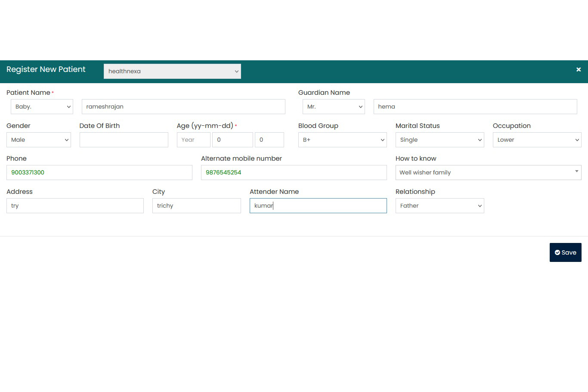
Task: Click the Phone number field
Action: click(99, 173)
